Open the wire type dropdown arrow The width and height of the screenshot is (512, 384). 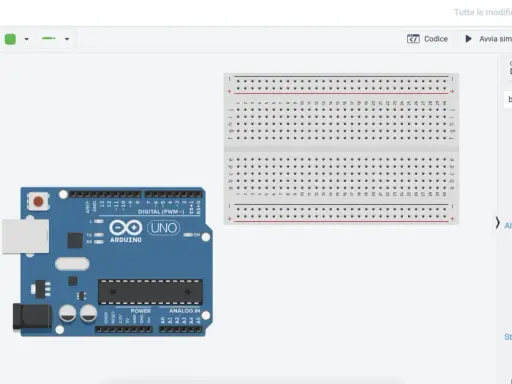67,39
